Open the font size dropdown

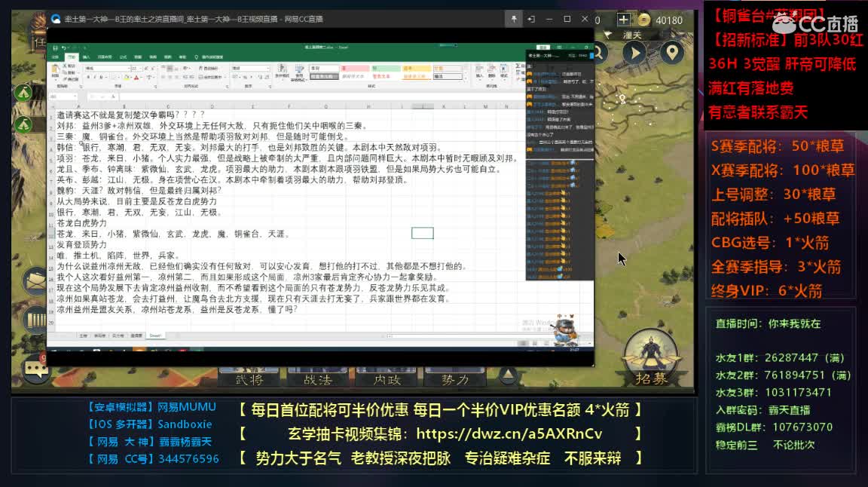click(141, 69)
